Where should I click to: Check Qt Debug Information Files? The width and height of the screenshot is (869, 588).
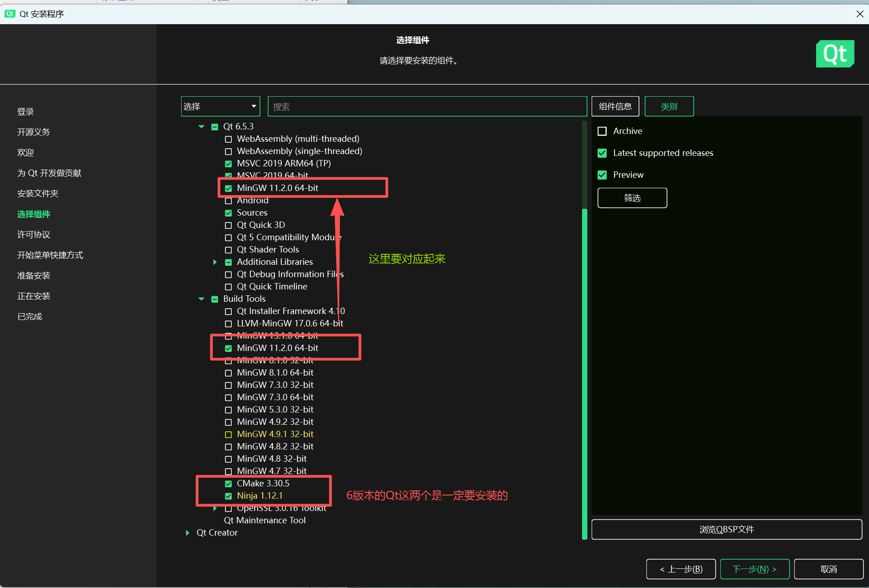click(x=229, y=275)
